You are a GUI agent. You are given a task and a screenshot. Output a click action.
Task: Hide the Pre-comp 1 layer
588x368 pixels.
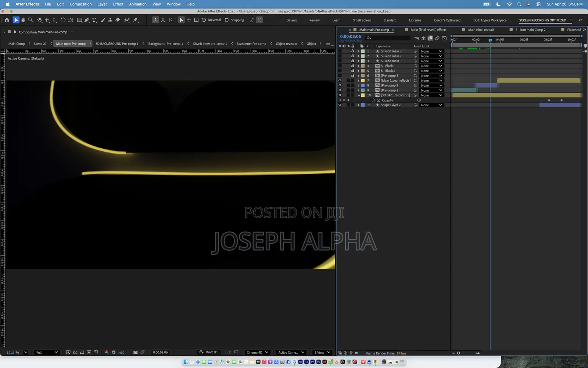coord(340,90)
